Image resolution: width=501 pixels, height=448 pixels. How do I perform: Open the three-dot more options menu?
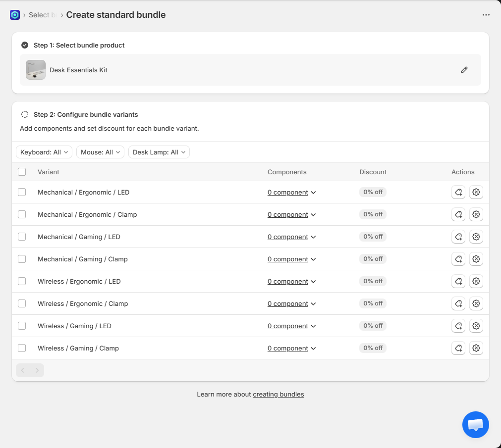[486, 15]
